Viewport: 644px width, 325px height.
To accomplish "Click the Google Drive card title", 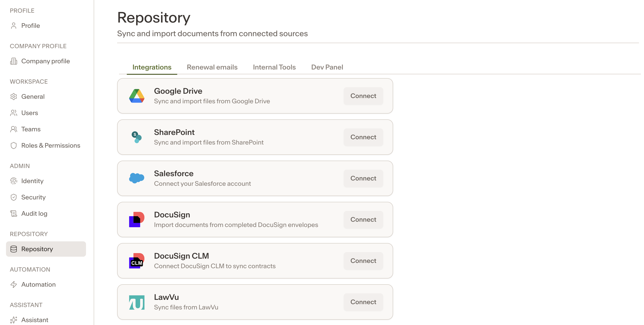I will point(178,91).
